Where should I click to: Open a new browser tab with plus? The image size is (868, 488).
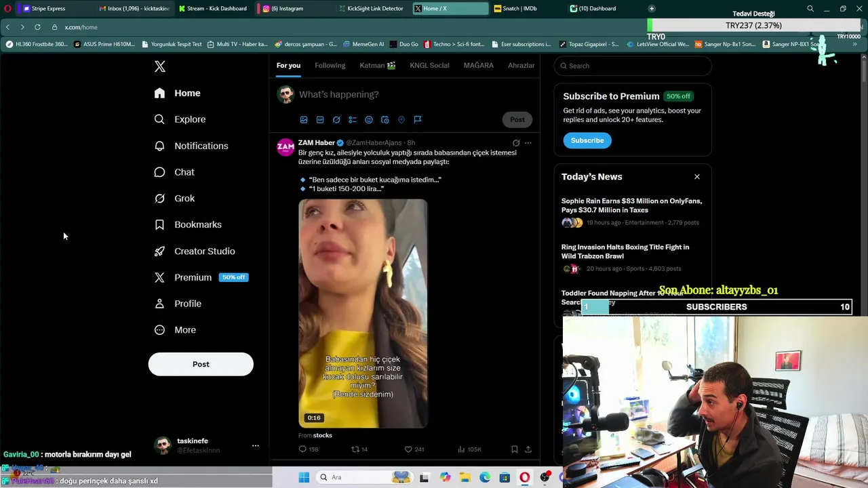652,9
